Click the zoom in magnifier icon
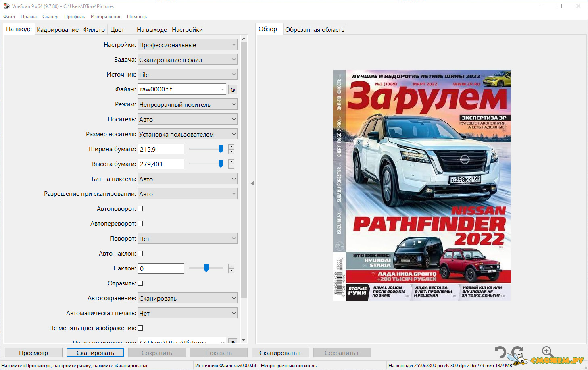588x370 pixels. tap(547, 352)
